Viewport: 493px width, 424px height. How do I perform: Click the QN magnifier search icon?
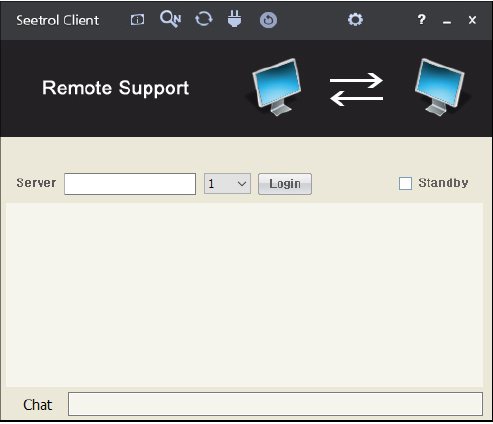coord(170,19)
